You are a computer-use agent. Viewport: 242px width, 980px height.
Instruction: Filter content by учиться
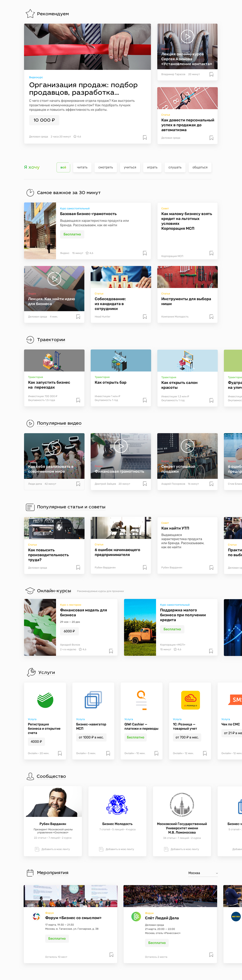click(130, 167)
